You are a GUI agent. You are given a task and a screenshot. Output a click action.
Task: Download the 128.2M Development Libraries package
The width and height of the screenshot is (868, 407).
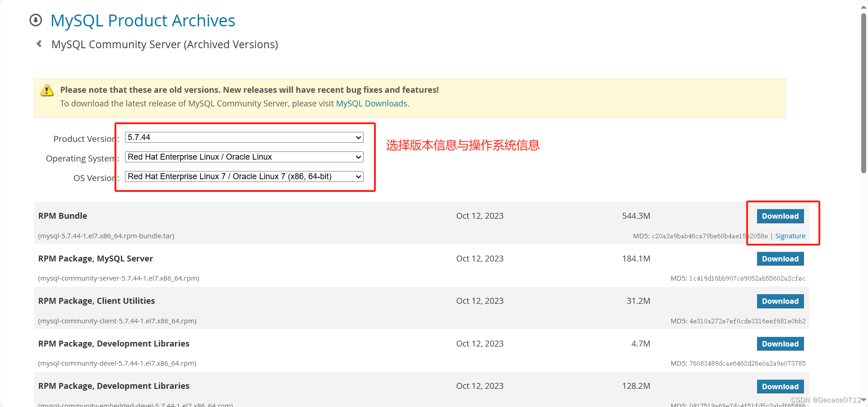tap(780, 387)
